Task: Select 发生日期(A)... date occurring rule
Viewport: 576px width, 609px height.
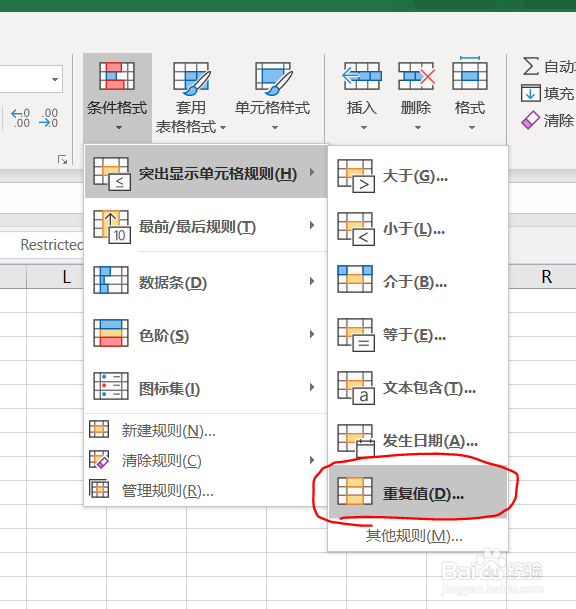Action: coord(418,441)
